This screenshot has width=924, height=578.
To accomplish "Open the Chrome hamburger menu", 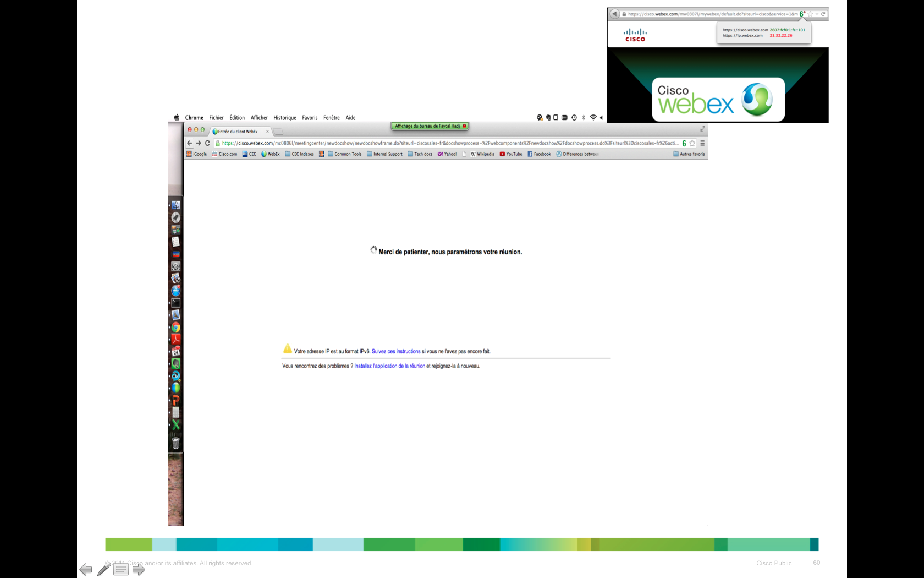I will click(x=702, y=143).
